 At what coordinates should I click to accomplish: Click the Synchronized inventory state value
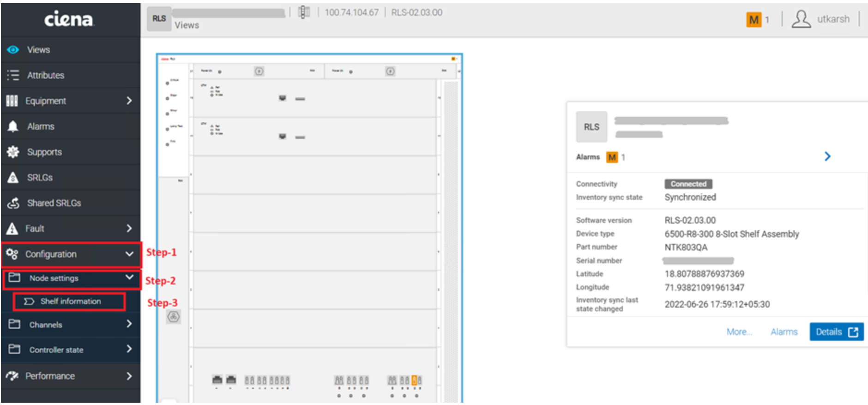pos(690,197)
